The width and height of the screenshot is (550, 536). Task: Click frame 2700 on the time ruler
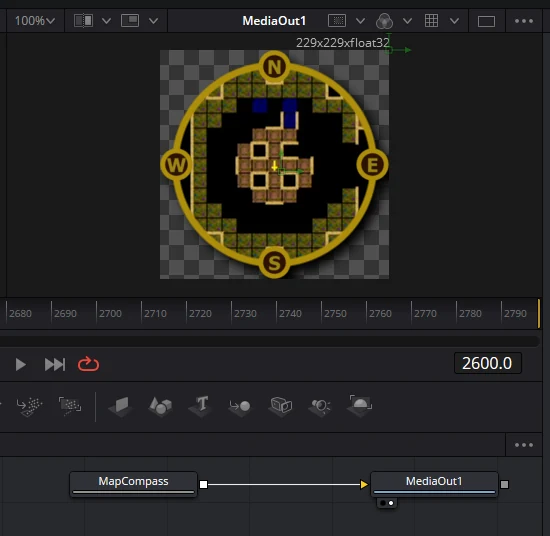point(110,313)
